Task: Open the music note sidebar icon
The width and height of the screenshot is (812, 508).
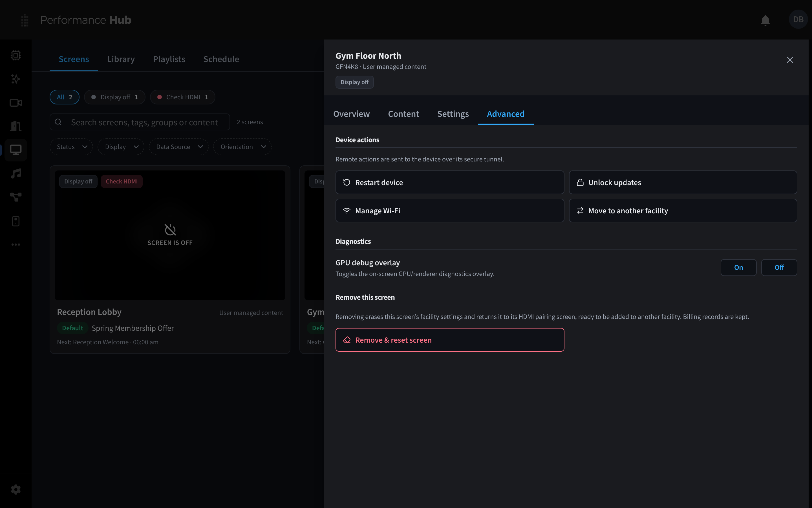Action: (x=16, y=173)
